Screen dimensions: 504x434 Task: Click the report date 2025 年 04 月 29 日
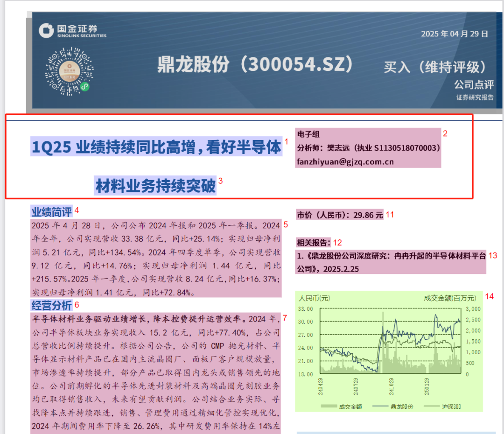point(455,34)
